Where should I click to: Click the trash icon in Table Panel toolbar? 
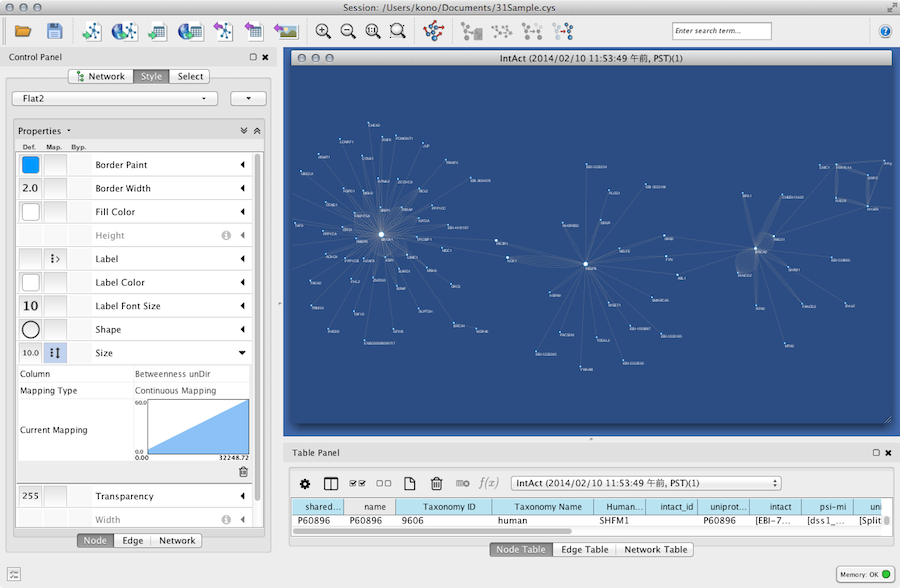pyautogui.click(x=436, y=483)
